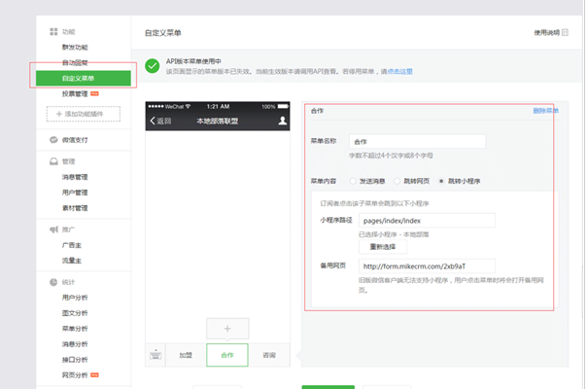Open 素材管理 in the sidebar
The image size is (588, 389).
tap(75, 208)
